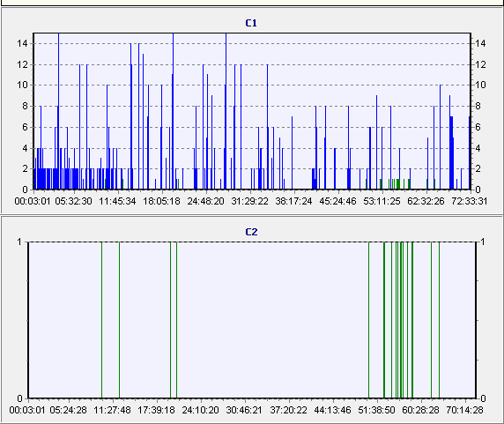504x424 pixels.
Task: Click the left 14 value on C1 y-axis
Action: click(23, 43)
